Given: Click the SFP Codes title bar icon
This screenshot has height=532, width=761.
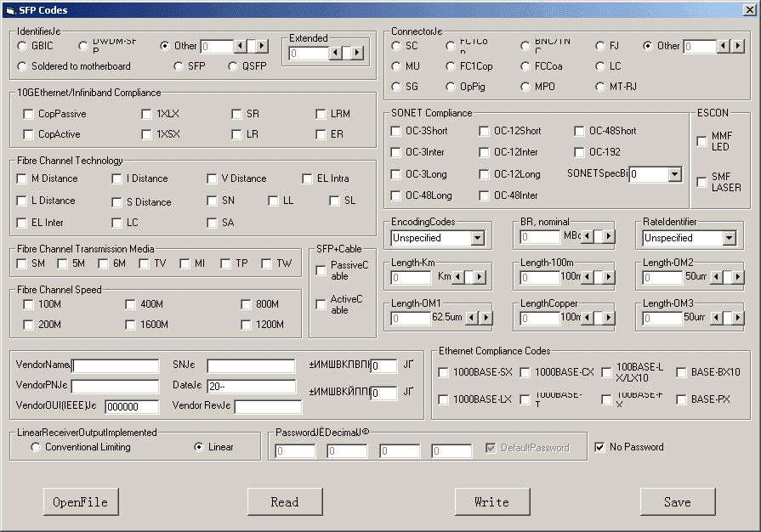Looking at the screenshot, I should tap(9, 9).
